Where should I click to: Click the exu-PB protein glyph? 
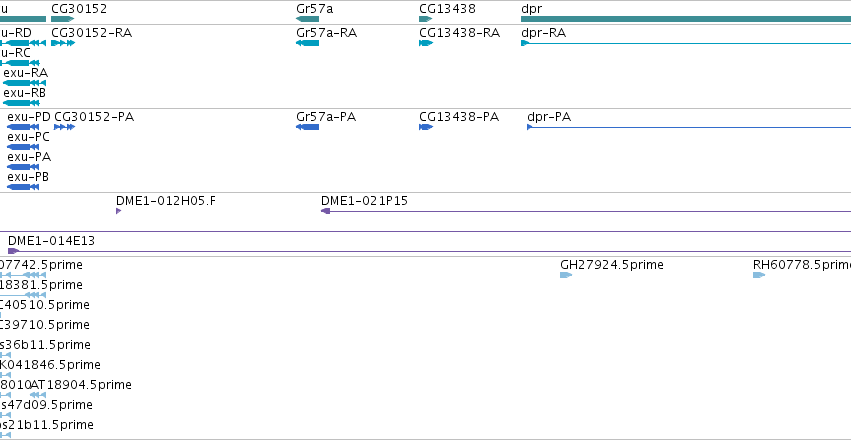click(23, 187)
